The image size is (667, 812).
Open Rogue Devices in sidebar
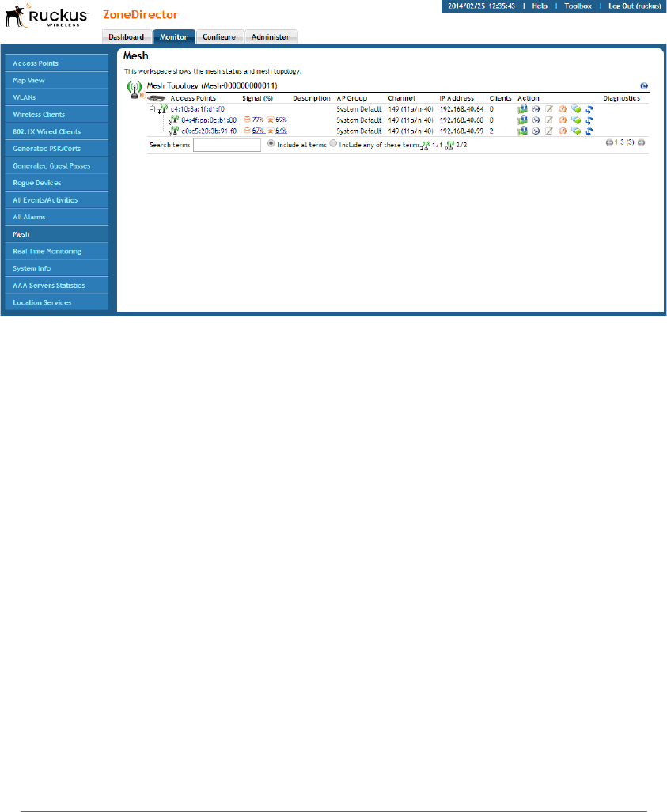(x=56, y=183)
